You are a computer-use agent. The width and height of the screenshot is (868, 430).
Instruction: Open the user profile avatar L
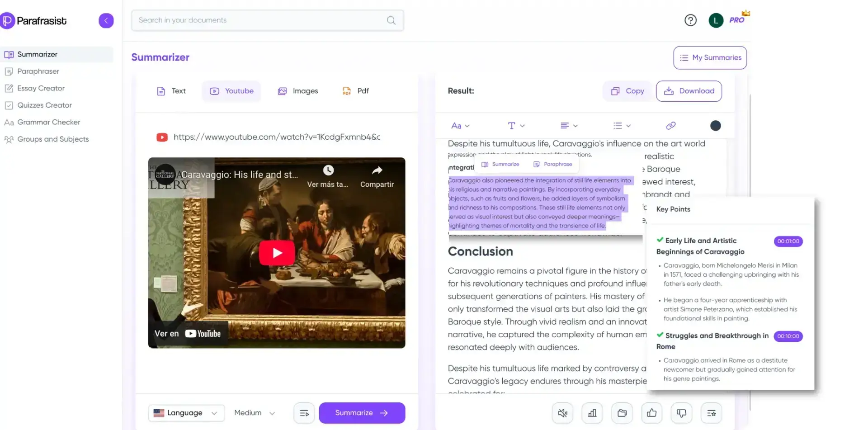pyautogui.click(x=716, y=20)
